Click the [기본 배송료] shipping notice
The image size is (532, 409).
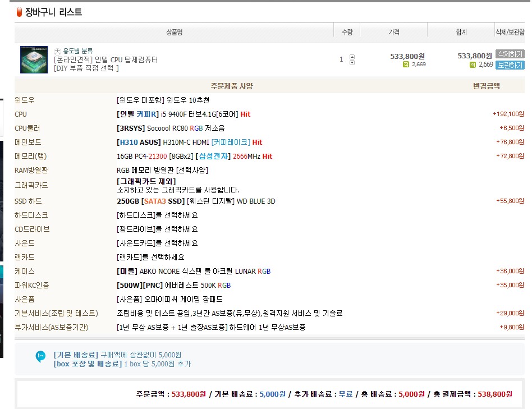coord(117,355)
